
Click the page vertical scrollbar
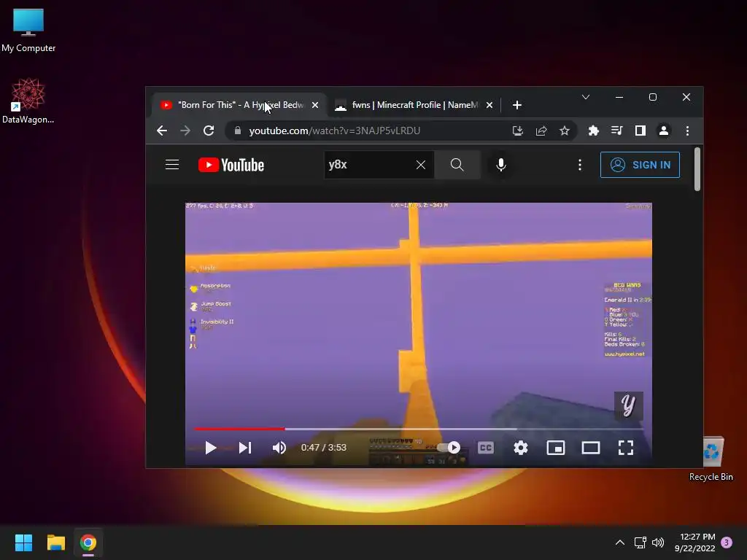coord(697,169)
